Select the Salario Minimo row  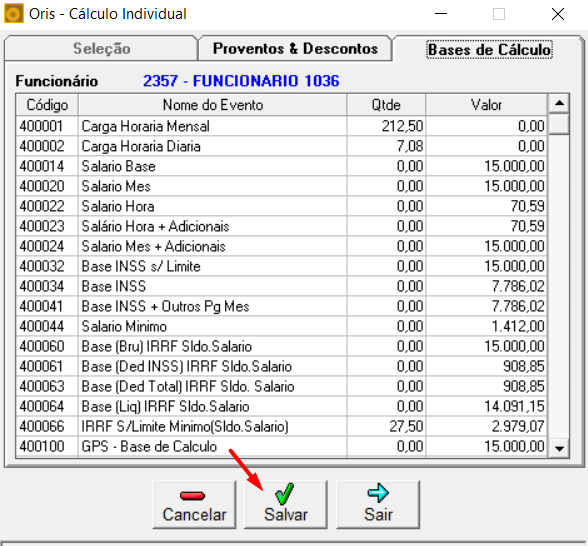[x=281, y=326]
